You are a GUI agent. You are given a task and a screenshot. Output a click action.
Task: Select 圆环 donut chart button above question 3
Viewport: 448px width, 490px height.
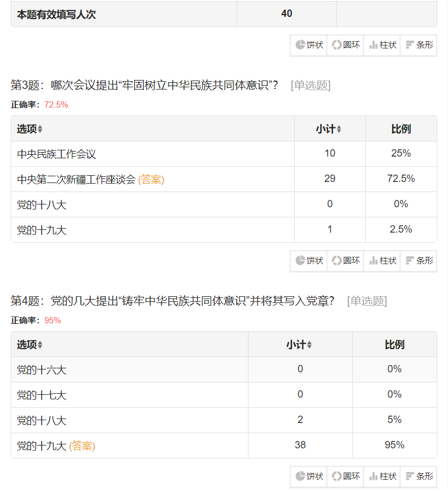(x=345, y=45)
